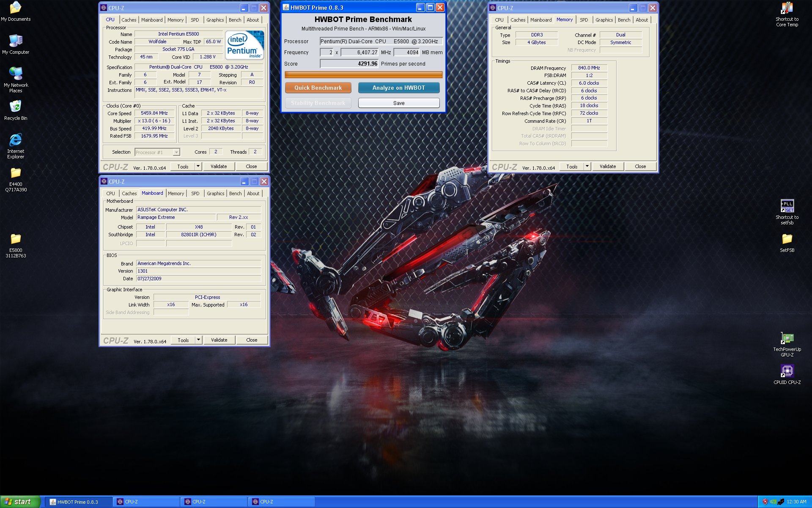
Task: Open the E4400 Q717A390 folder
Action: [x=16, y=179]
